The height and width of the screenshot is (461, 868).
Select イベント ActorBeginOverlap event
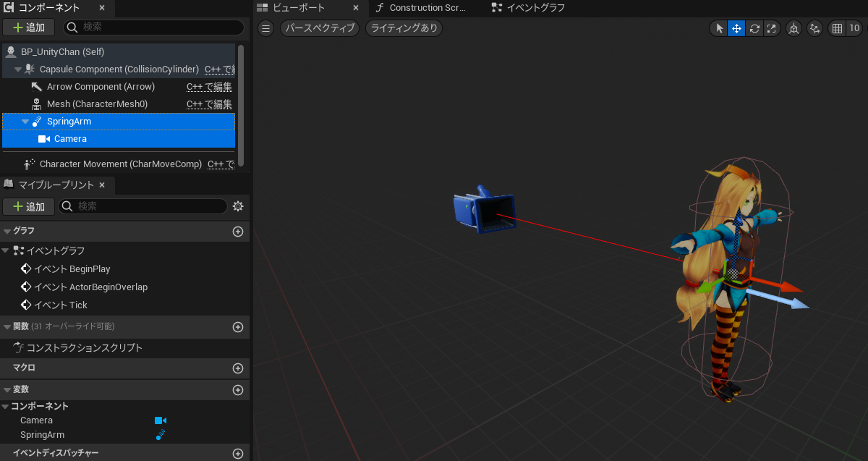click(90, 287)
